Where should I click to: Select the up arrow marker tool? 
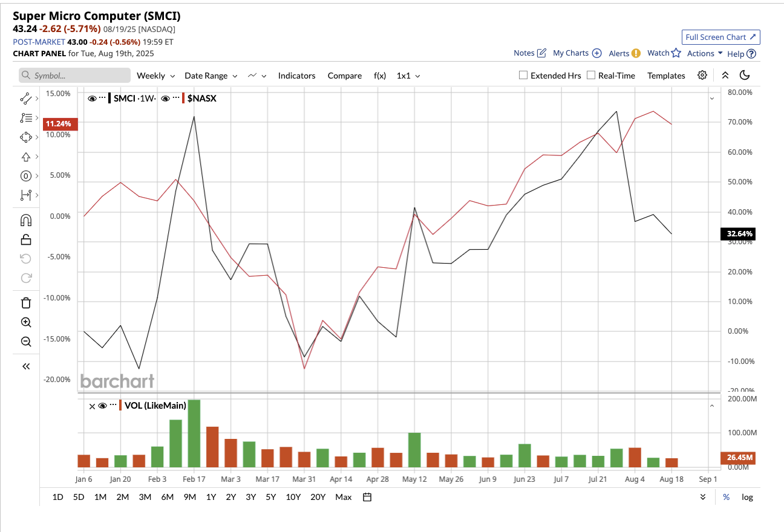point(25,157)
